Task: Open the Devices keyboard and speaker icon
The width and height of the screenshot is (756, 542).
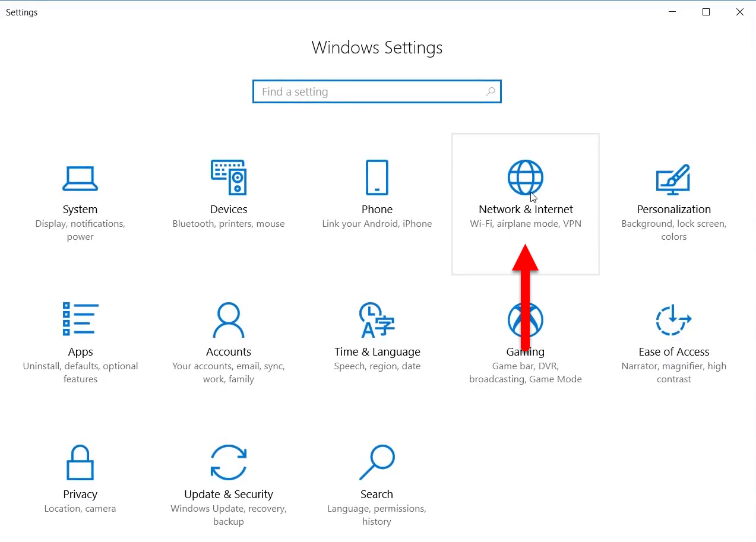Action: click(229, 177)
